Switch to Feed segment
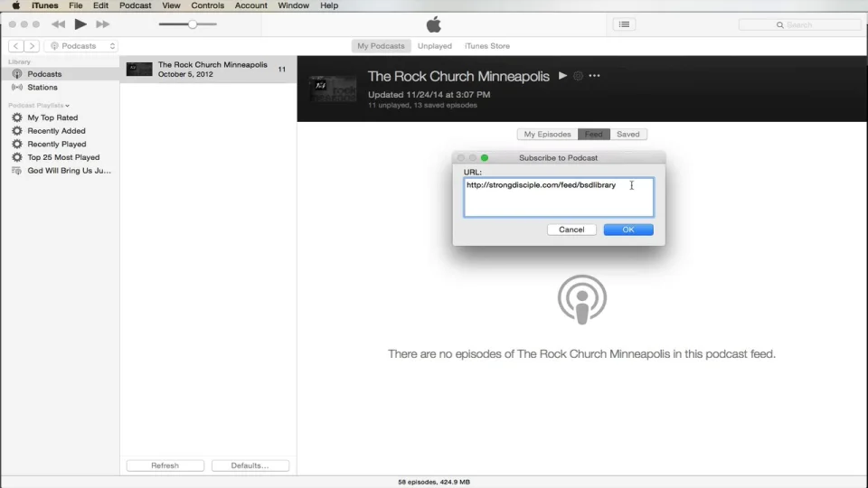 point(593,135)
